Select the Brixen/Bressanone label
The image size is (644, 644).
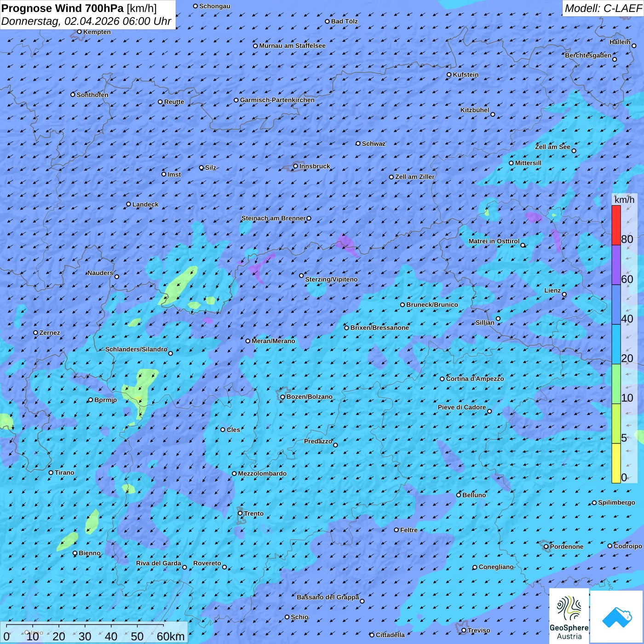379,328
